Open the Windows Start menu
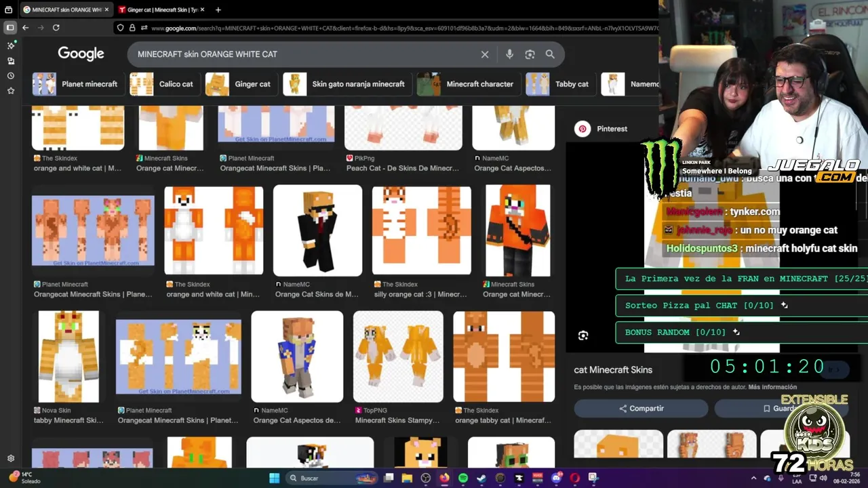 (275, 478)
